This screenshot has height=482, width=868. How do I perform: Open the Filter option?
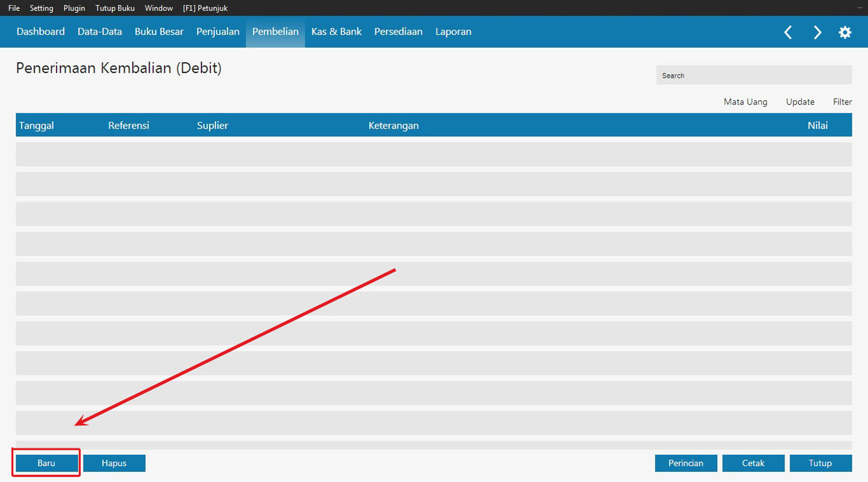click(842, 102)
